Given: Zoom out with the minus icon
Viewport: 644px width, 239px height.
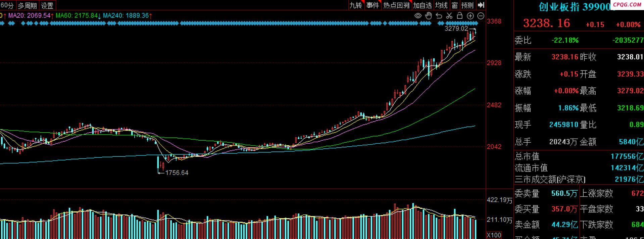Looking at the screenshot, I should tap(481, 16).
